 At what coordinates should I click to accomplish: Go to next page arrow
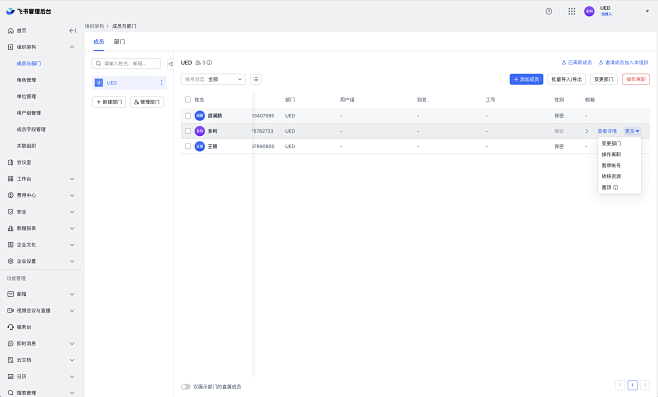[645, 385]
